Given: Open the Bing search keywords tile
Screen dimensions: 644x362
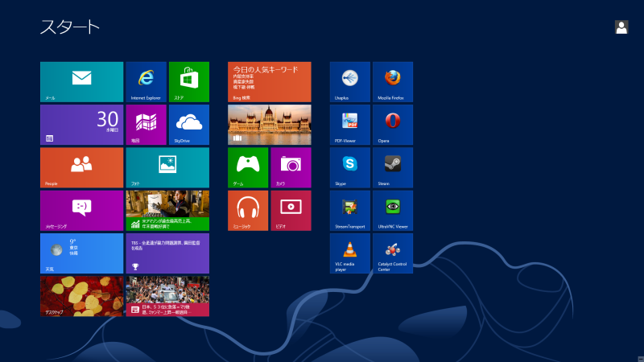Looking at the screenshot, I should coord(270,82).
